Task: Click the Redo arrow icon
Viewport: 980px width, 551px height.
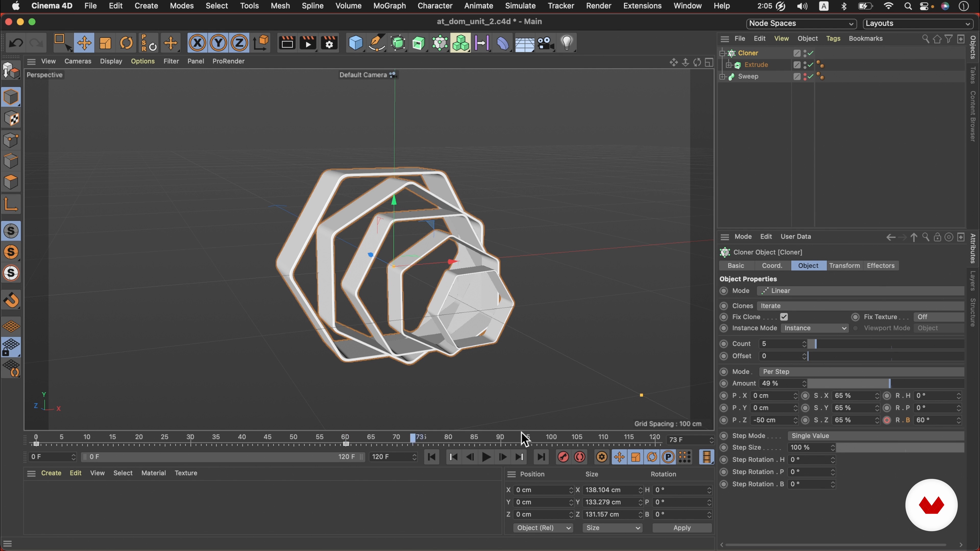Action: point(36,43)
